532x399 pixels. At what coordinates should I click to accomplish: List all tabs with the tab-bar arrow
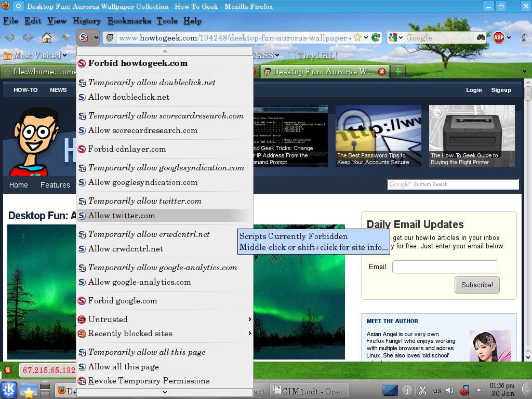coord(525,72)
